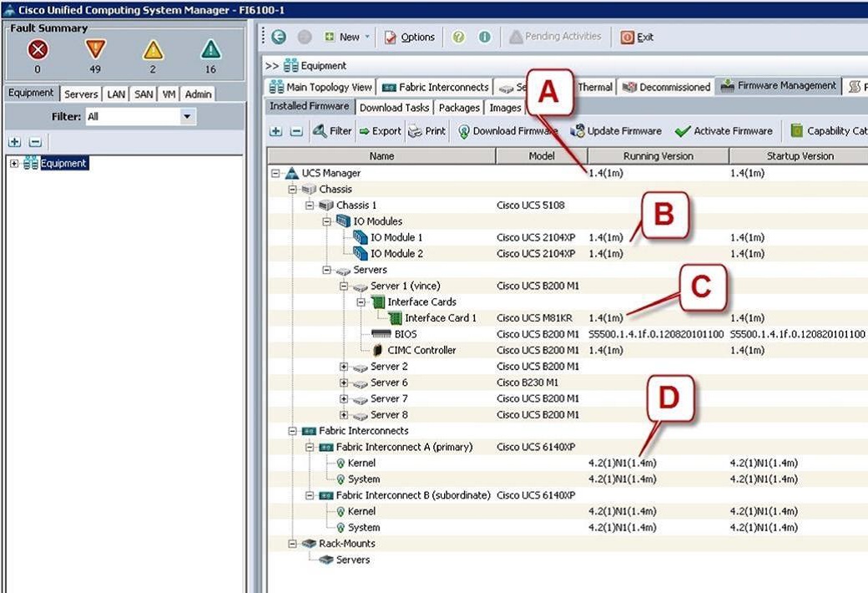Collapse the Server 1 (vince) node
868x593 pixels.
(x=344, y=286)
